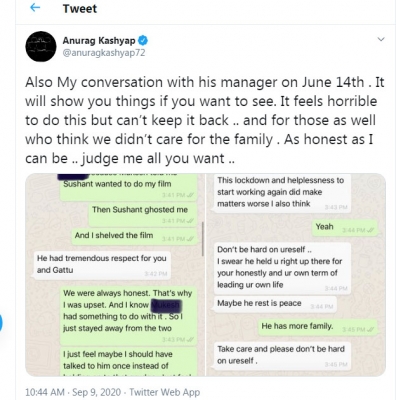Open the left WhatsApp chat screenshot
This screenshot has width=396, height=400.
115,275
